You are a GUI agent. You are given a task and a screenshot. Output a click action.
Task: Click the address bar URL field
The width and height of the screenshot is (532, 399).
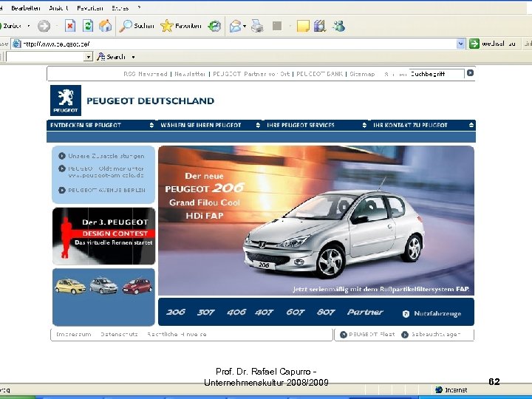coord(239,44)
